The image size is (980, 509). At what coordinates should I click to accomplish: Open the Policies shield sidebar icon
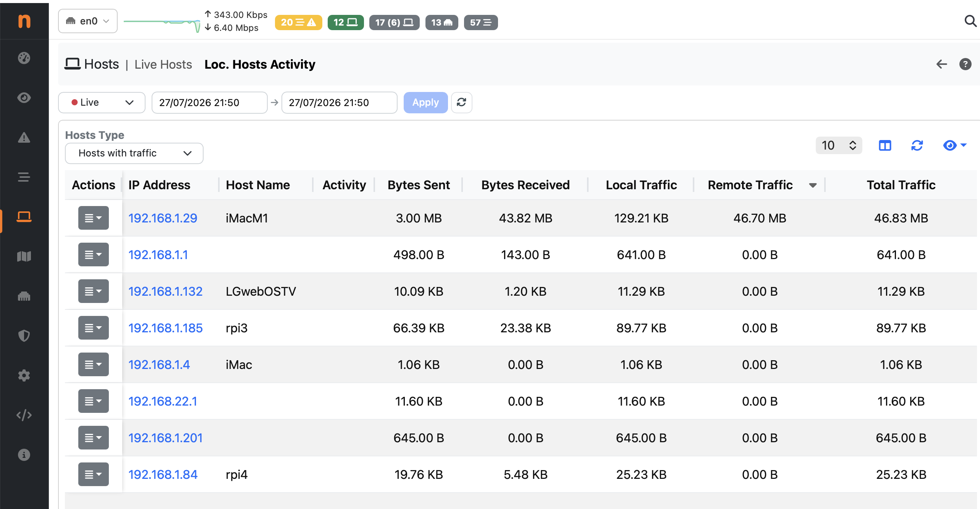[x=24, y=336]
